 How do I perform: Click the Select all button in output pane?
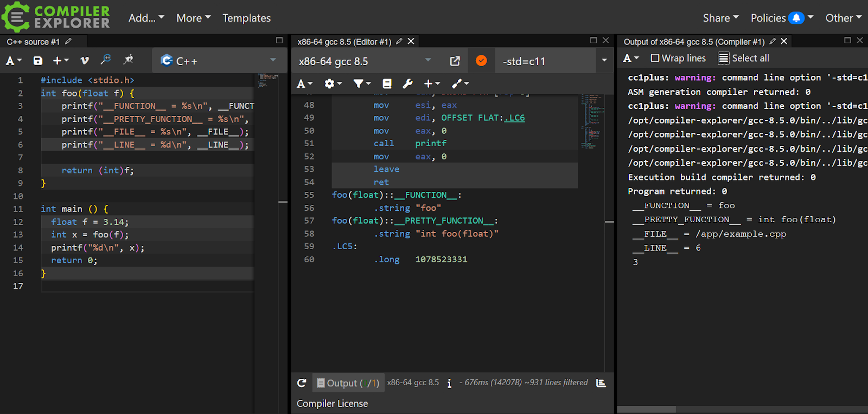pyautogui.click(x=744, y=58)
